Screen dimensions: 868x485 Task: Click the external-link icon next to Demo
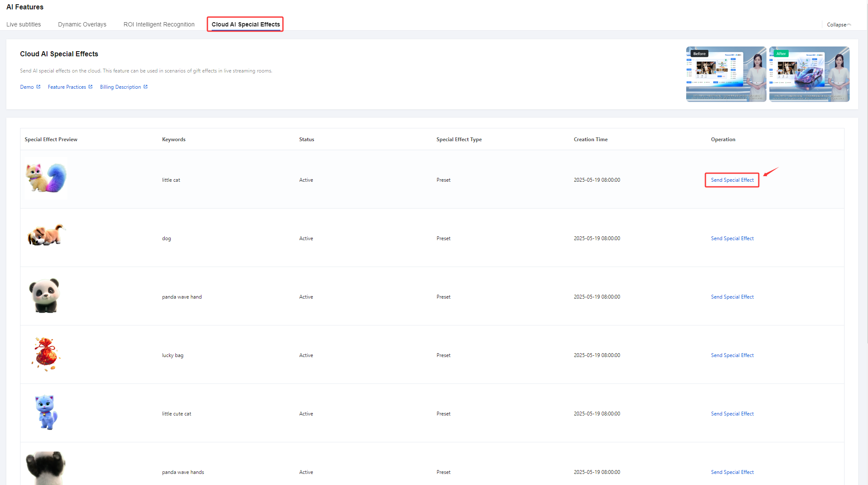tap(38, 87)
